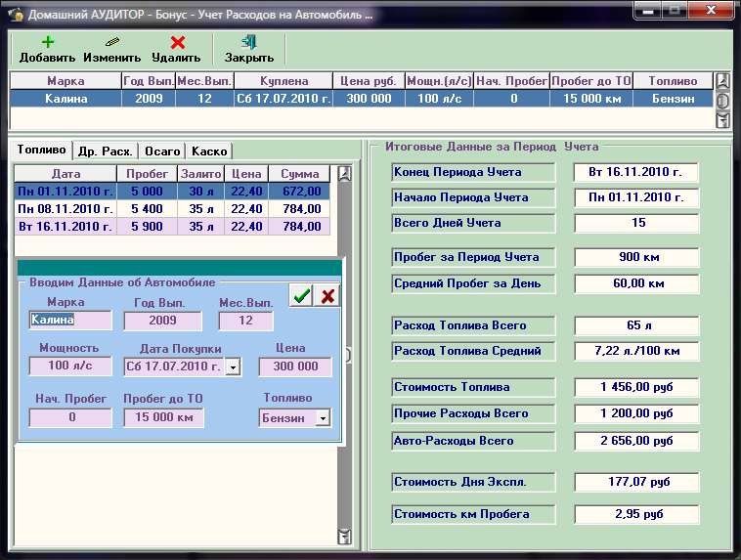The image size is (741, 560).
Task: Sort by Пробег column header in fuel table
Action: [x=148, y=173]
